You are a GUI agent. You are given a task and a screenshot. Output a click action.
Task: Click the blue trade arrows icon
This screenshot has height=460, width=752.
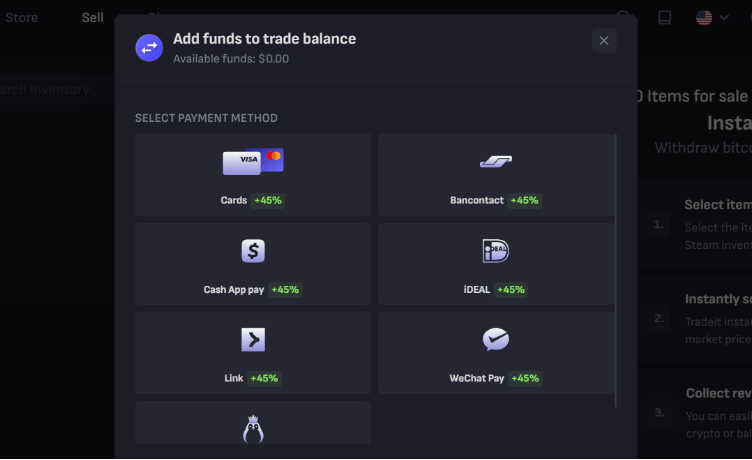click(149, 47)
